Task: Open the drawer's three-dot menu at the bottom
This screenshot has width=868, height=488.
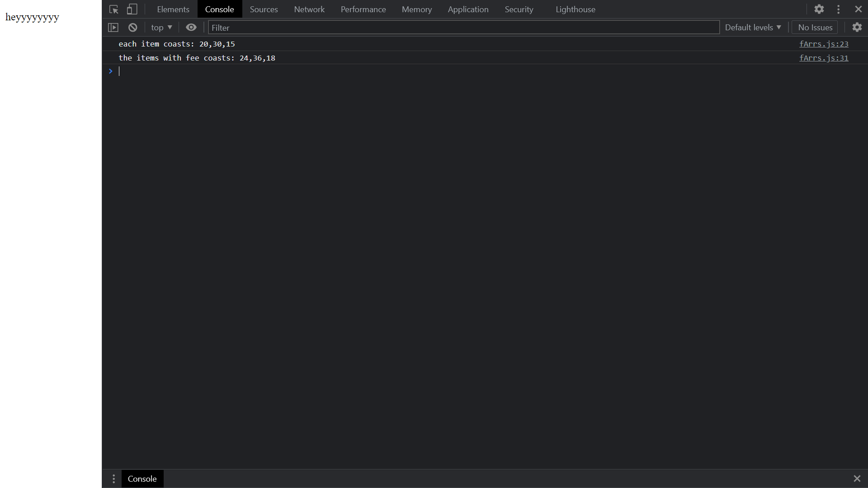Action: point(113,479)
